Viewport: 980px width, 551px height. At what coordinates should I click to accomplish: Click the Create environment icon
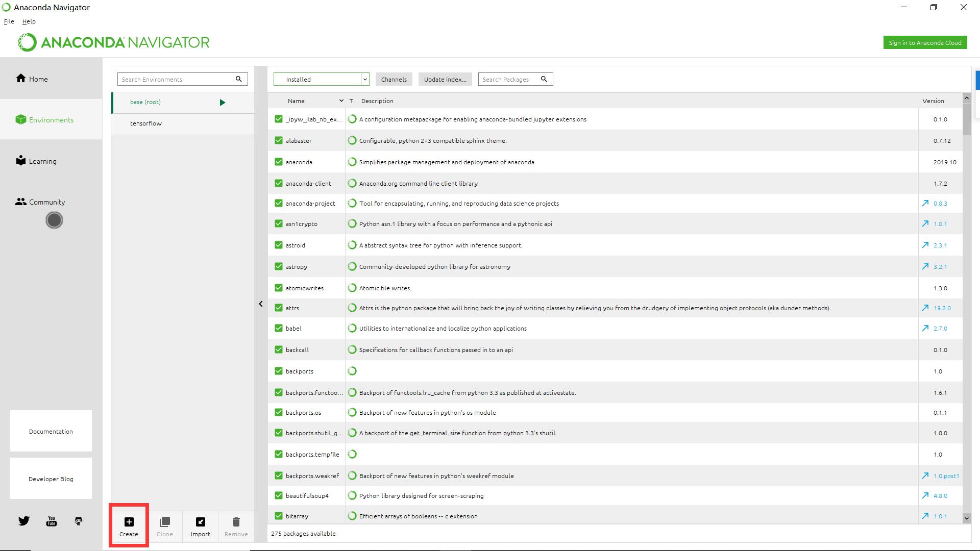129,522
